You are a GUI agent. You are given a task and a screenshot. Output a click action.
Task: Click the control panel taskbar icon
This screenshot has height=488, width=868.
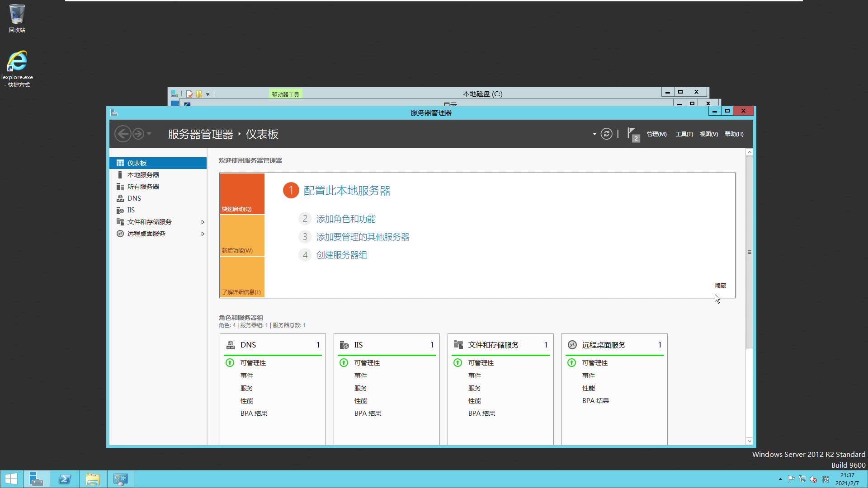[x=120, y=479]
